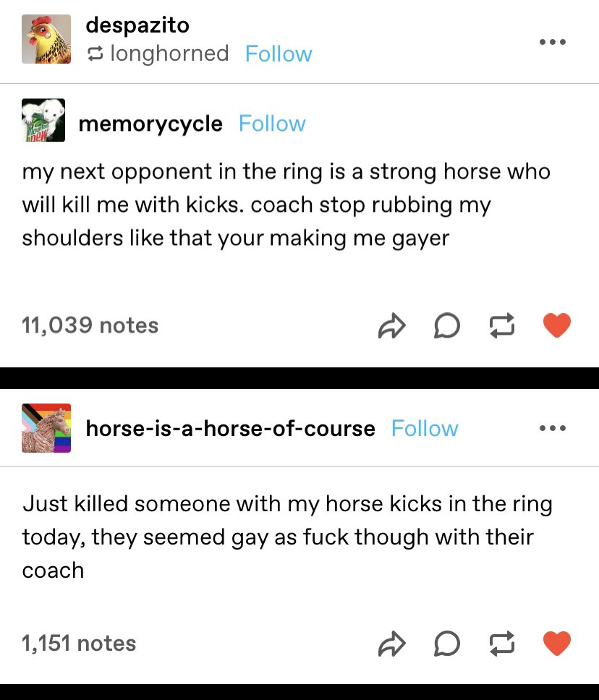Toggle the heart on 1,151 notes post
Screen dimensions: 599x700
557,644
